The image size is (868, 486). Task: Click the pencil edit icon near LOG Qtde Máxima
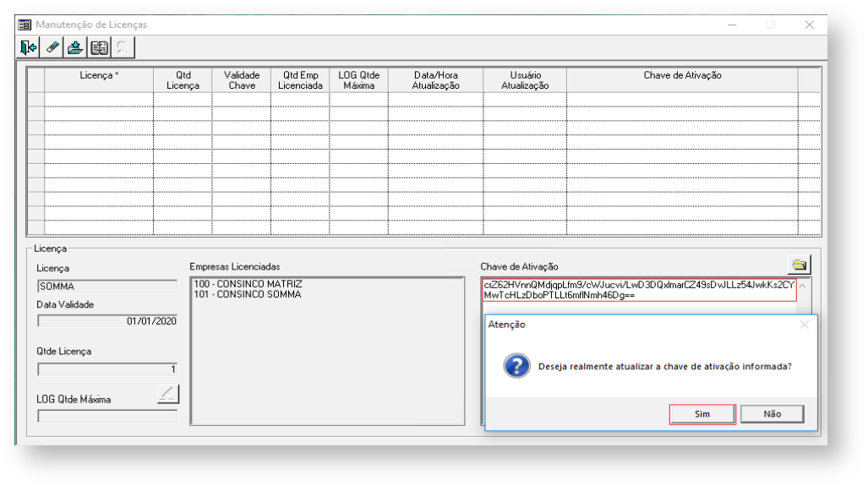click(x=167, y=394)
